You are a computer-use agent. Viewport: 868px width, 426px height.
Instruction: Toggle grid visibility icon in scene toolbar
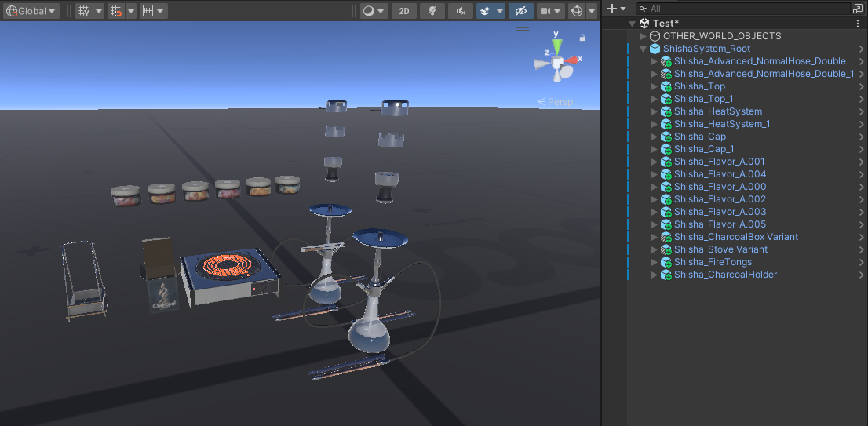84,10
